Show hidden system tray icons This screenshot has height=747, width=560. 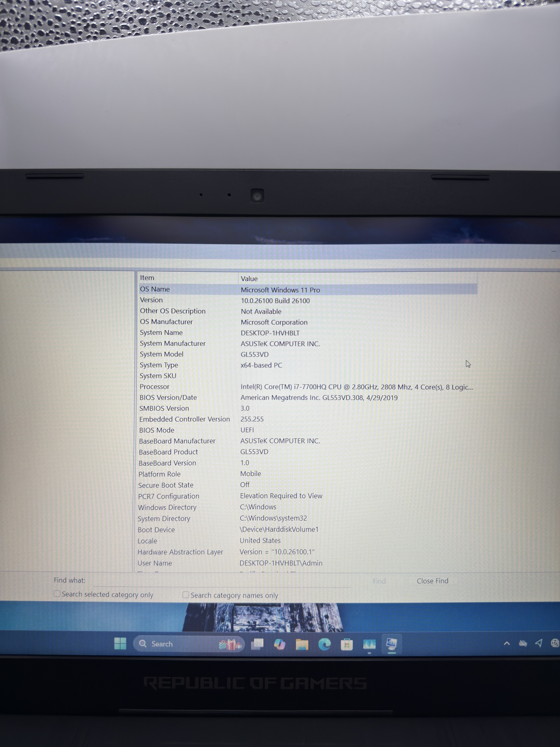pyautogui.click(x=506, y=644)
